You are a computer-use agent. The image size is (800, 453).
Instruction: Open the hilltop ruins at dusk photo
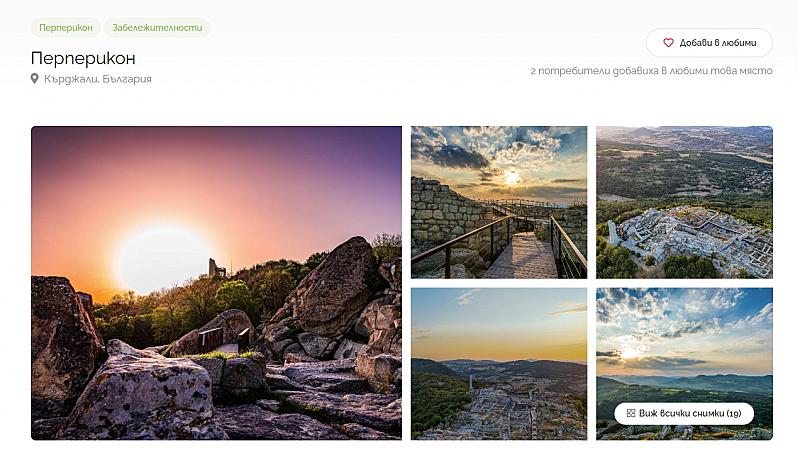pyautogui.click(x=499, y=364)
